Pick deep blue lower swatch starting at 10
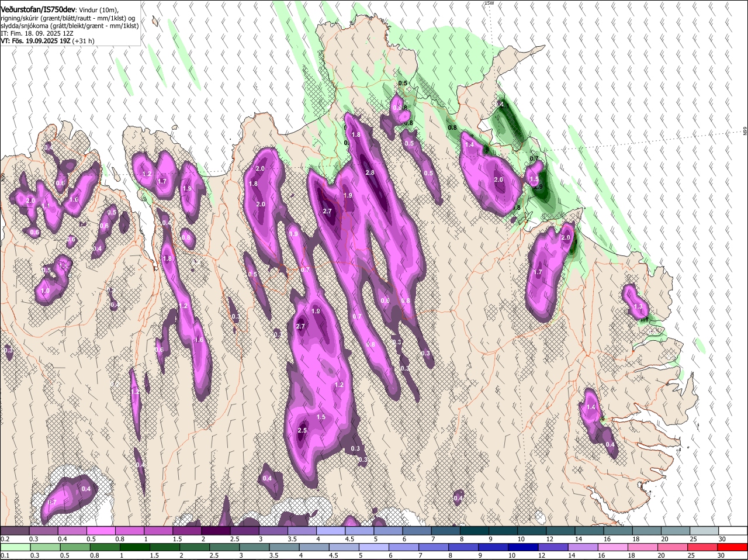Image resolution: width=748 pixels, height=560 pixels. 524,547
